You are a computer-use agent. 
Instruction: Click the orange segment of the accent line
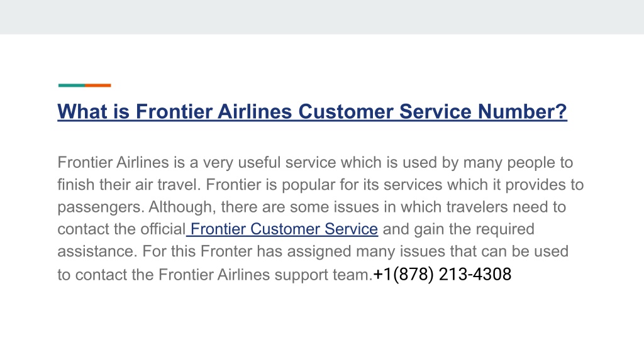click(97, 85)
